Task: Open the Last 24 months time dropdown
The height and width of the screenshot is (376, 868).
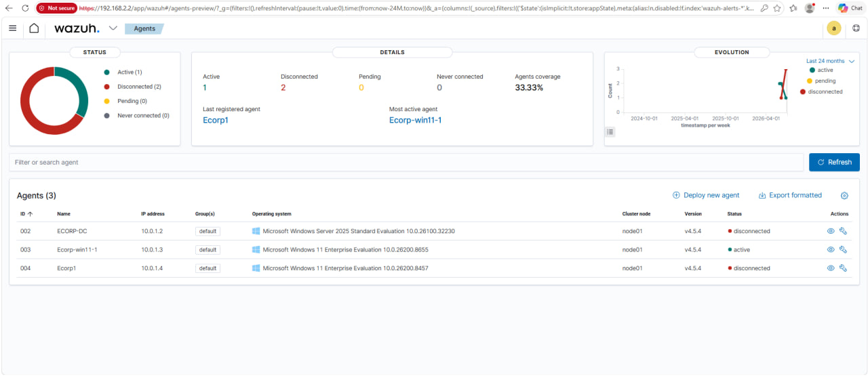Action: pos(830,61)
